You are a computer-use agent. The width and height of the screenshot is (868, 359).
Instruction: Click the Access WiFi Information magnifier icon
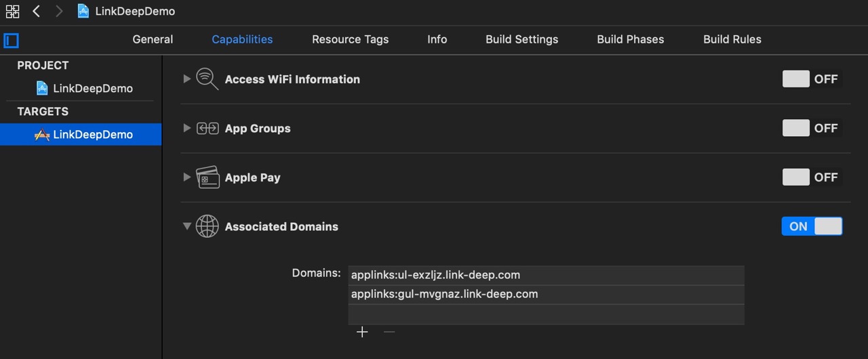[207, 79]
